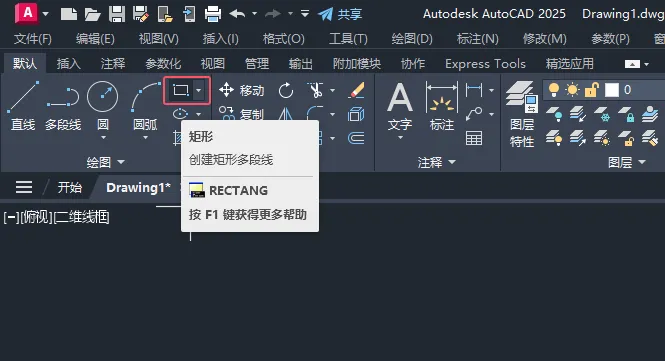Click the layer Unlock icon with orange padlock

coord(626,138)
